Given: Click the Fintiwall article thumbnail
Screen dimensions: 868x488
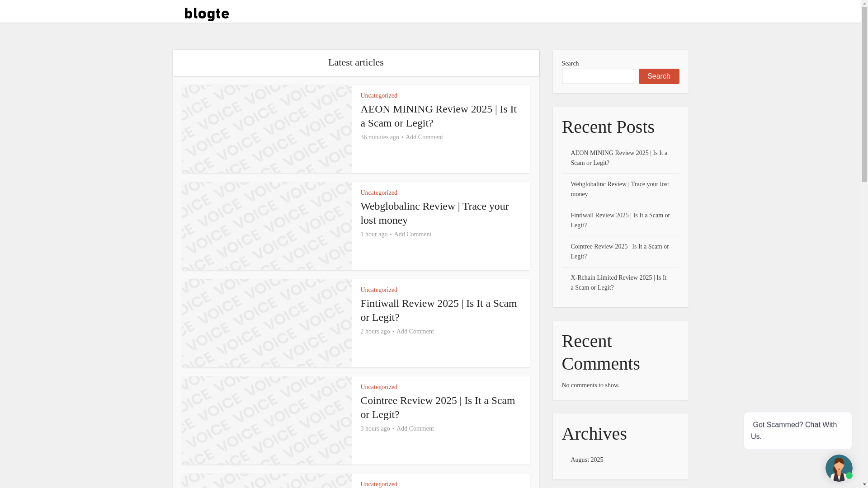Looking at the screenshot, I should point(267,323).
